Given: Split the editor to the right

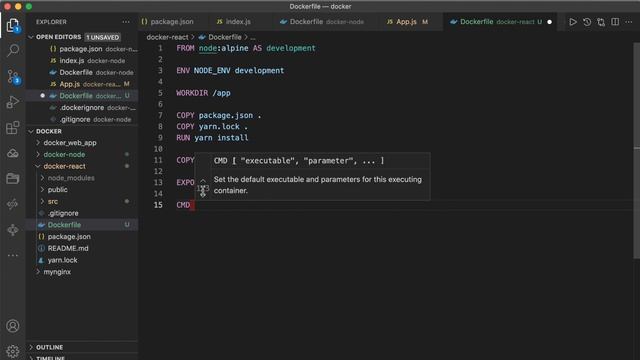Looking at the screenshot, I should (615, 22).
